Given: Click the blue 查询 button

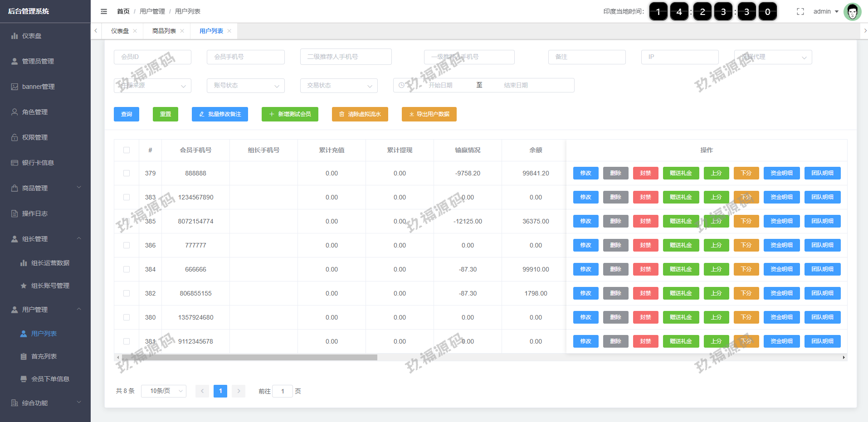Looking at the screenshot, I should [127, 114].
